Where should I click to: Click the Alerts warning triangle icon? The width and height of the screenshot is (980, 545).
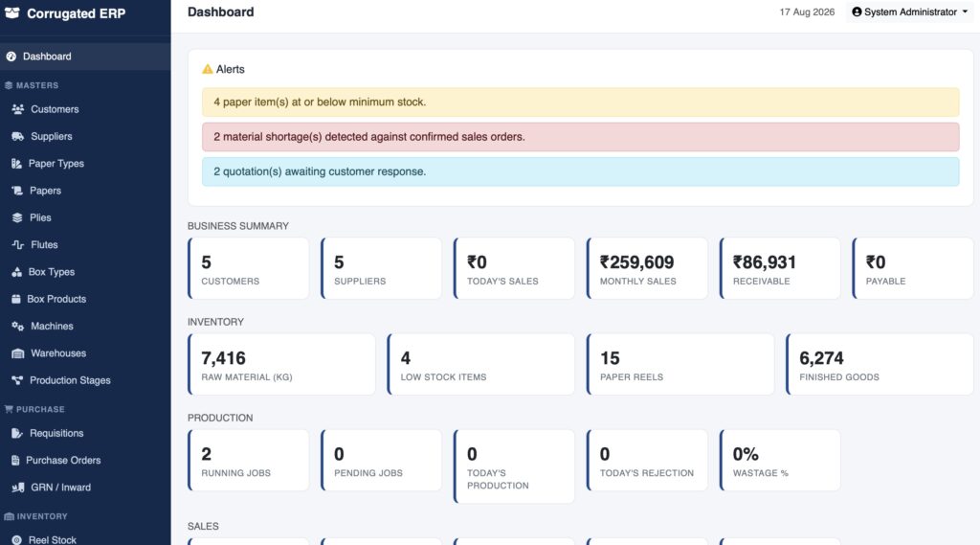coord(208,69)
